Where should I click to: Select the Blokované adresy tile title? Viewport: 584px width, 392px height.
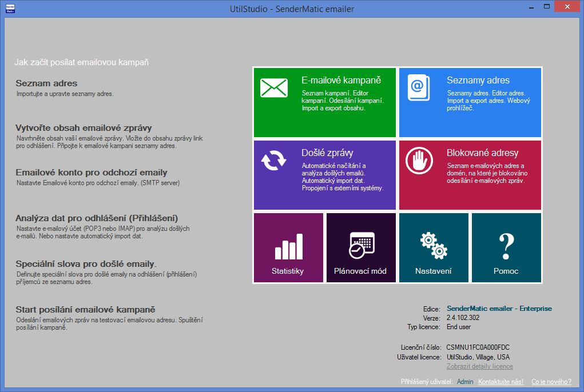[482, 153]
